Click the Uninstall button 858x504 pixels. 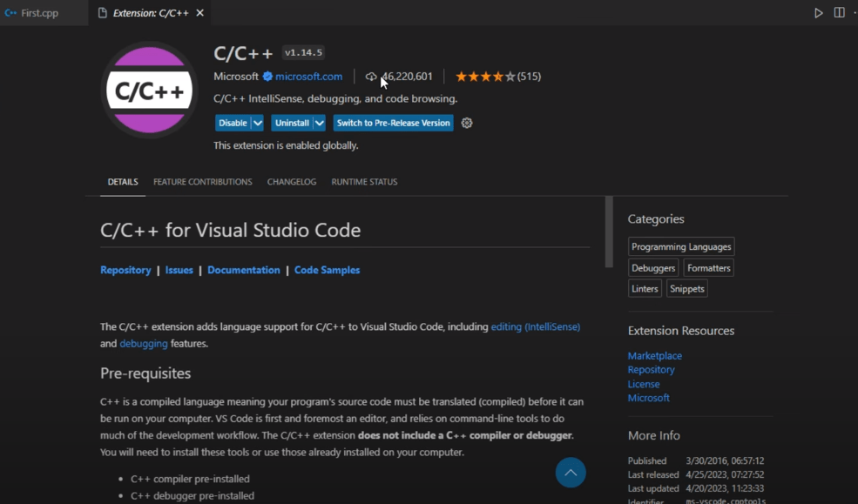pyautogui.click(x=292, y=123)
